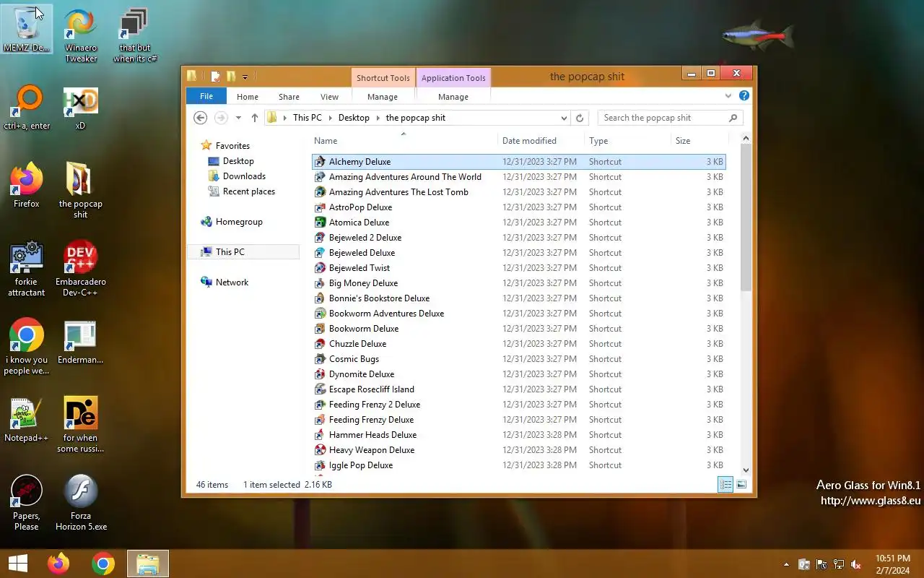This screenshot has height=578, width=924.
Task: Select 'for when some russi...' desktop icon
Action: [81, 425]
